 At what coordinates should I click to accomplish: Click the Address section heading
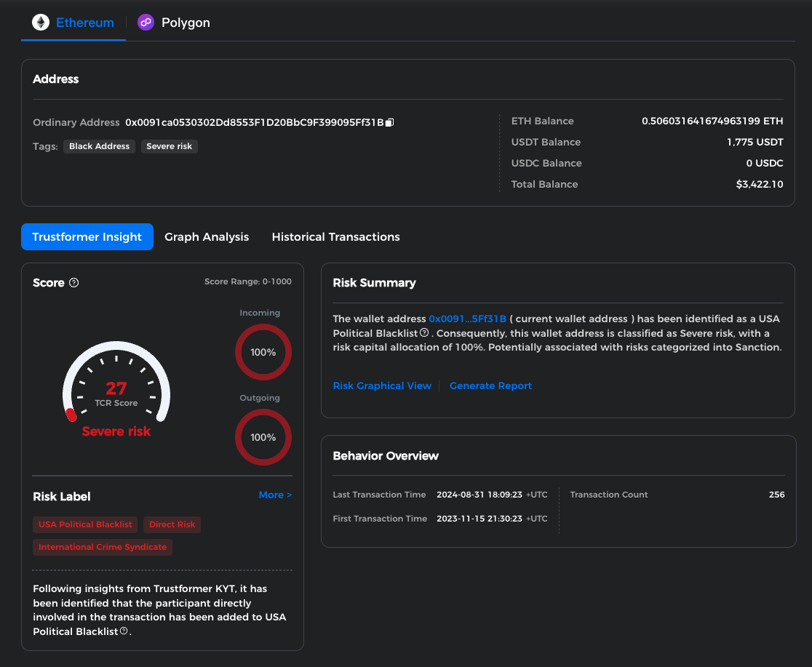[56, 79]
